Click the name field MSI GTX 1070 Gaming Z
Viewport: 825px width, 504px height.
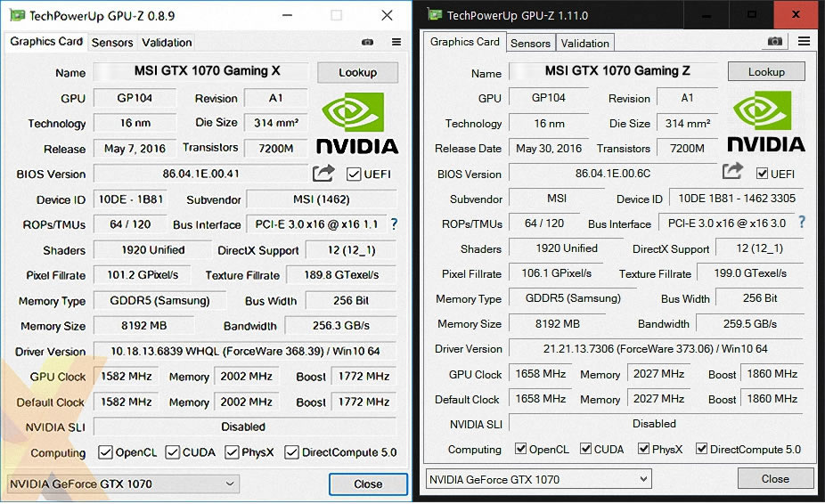click(x=614, y=70)
